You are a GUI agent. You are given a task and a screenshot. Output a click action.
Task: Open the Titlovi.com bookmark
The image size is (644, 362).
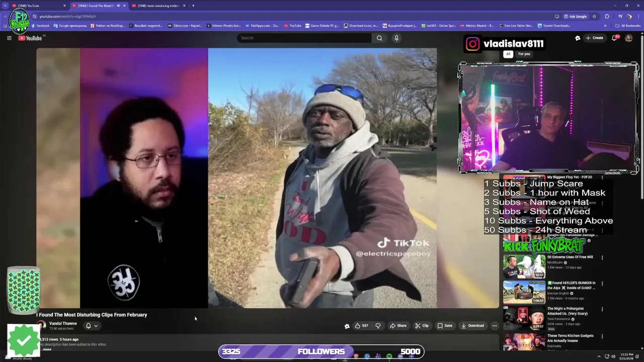coord(185,26)
